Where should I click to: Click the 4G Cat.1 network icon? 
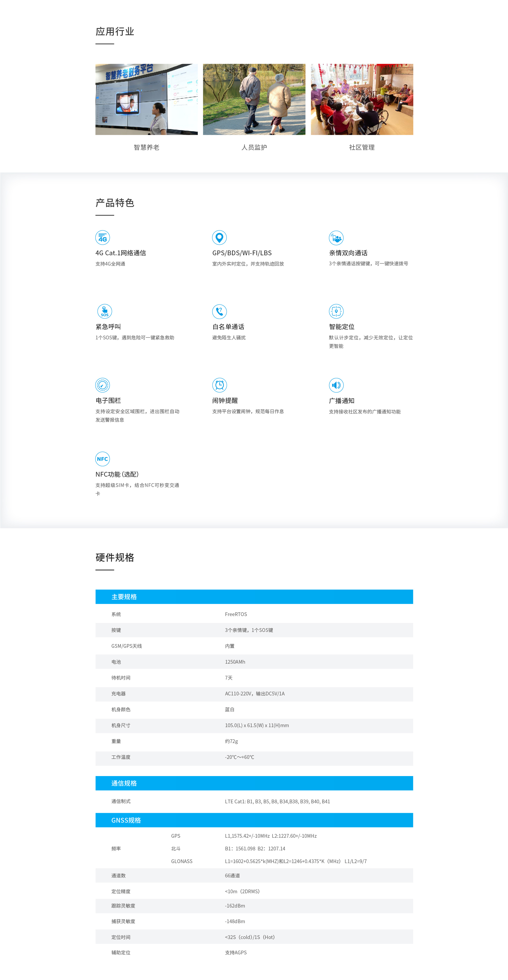click(102, 238)
